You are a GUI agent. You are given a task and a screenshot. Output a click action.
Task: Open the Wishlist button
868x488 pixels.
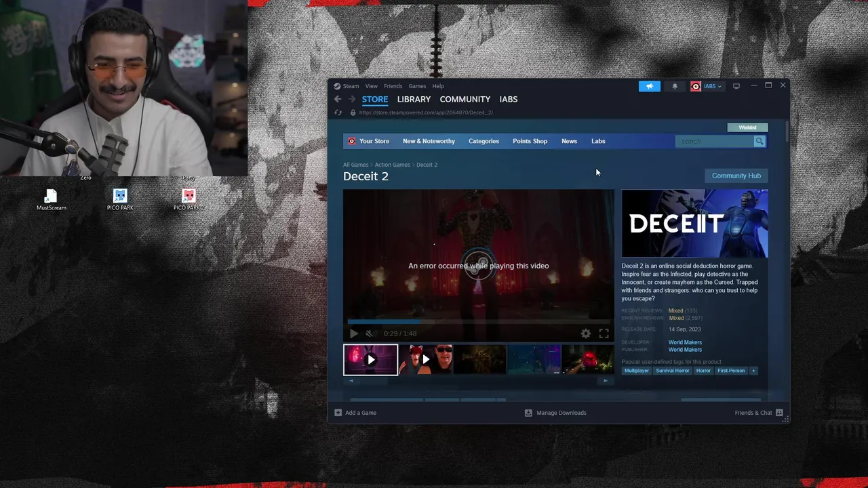[747, 127]
